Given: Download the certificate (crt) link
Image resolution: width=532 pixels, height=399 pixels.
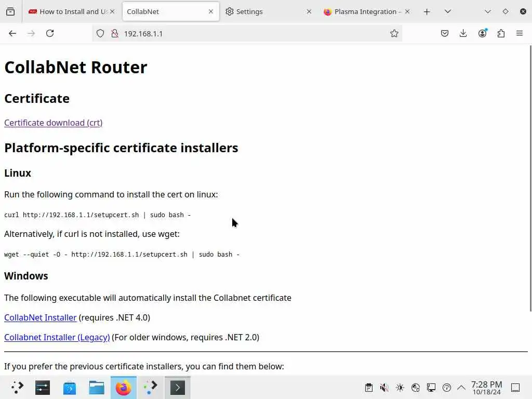Looking at the screenshot, I should 54,123.
